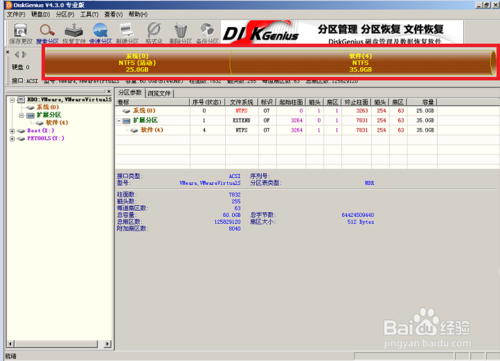This screenshot has height=361, width=500.
Task: Sort by the 序号(状态) column header
Action: tap(207, 102)
